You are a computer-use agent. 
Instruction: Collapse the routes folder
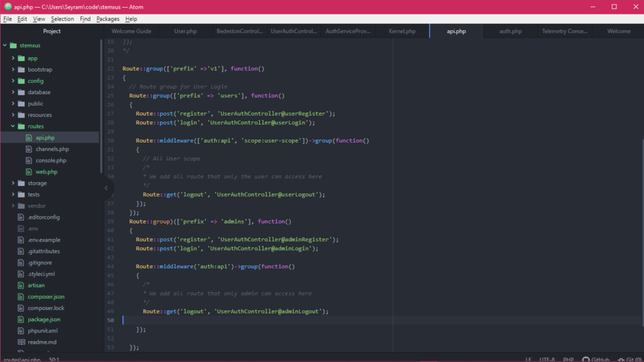coord(13,126)
